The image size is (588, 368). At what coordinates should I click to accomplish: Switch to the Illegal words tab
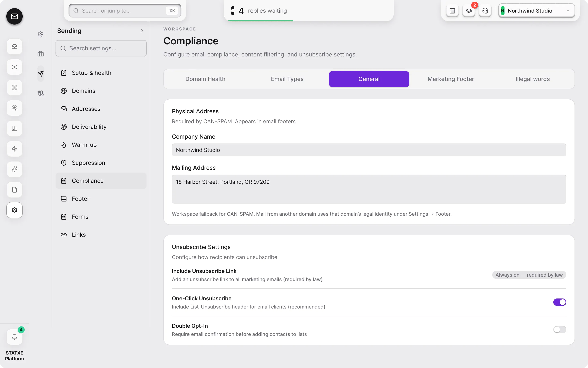click(x=533, y=79)
